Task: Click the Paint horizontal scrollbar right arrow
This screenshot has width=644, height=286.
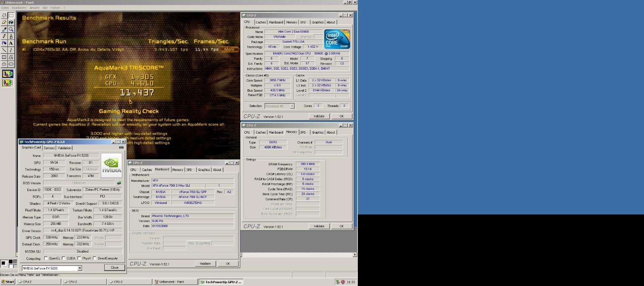Action: click(x=355, y=255)
